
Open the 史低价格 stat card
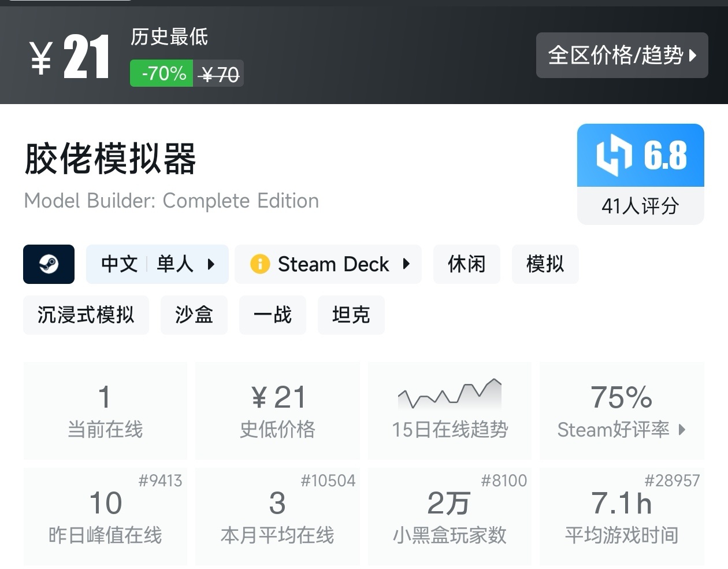(277, 411)
